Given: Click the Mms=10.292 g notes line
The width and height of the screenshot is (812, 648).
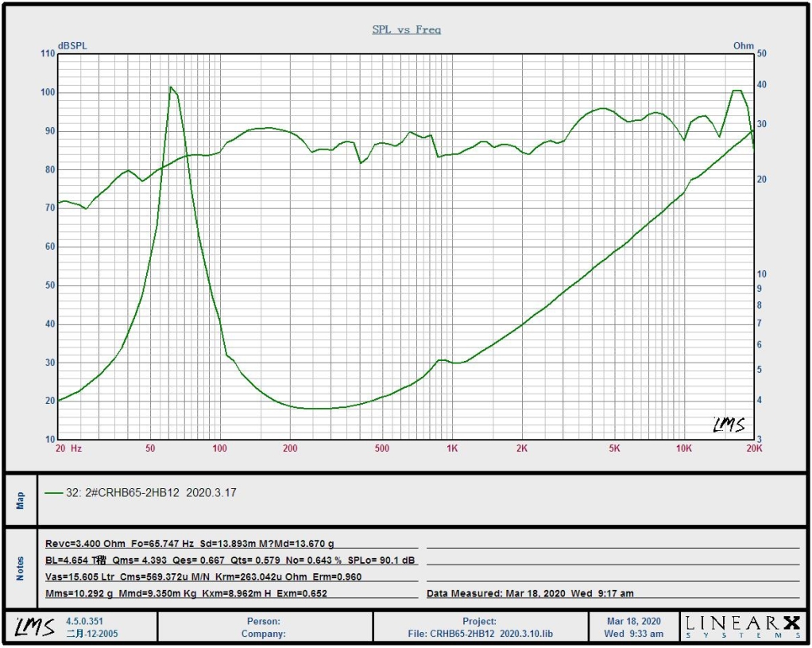Looking at the screenshot, I should (x=187, y=593).
